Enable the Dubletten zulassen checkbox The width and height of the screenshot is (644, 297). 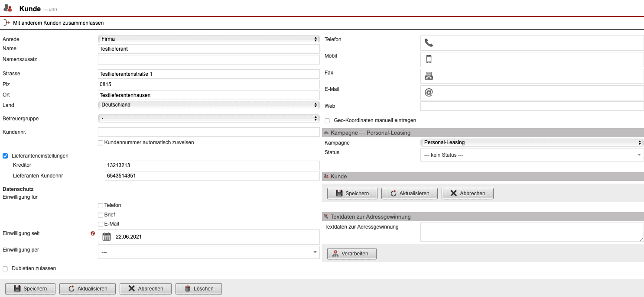5,269
